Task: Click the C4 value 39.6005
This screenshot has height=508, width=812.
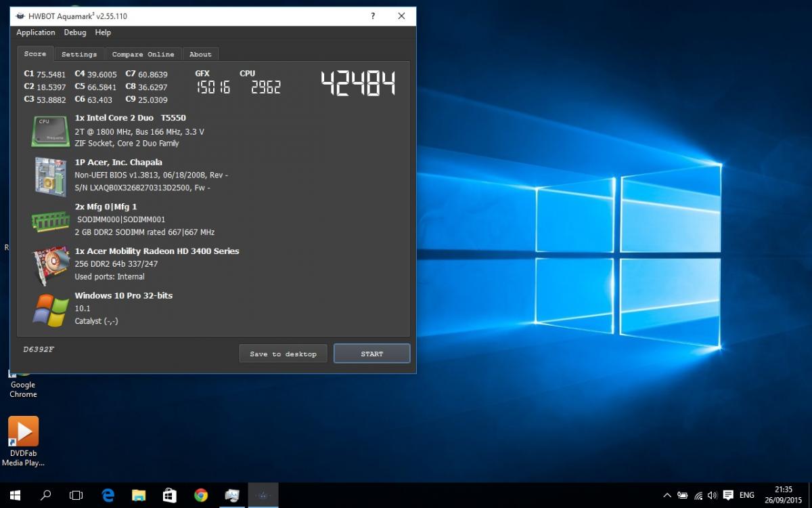Action: click(102, 75)
